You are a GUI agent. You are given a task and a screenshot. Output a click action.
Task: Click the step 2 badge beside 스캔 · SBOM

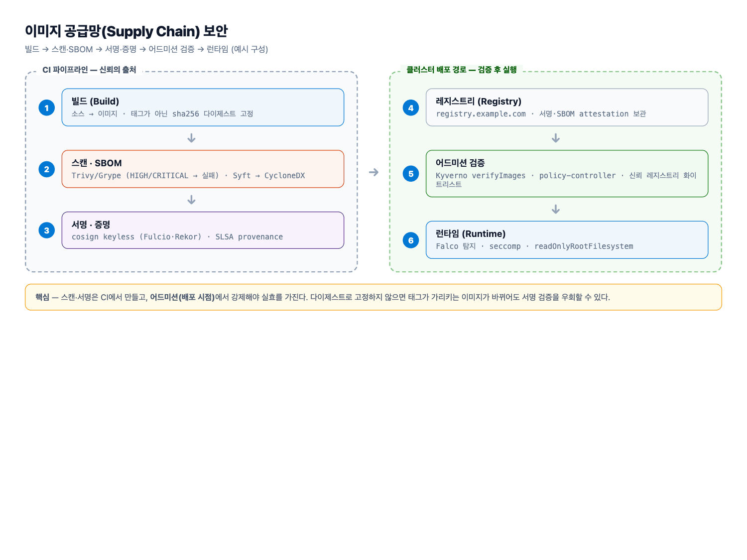click(x=47, y=169)
